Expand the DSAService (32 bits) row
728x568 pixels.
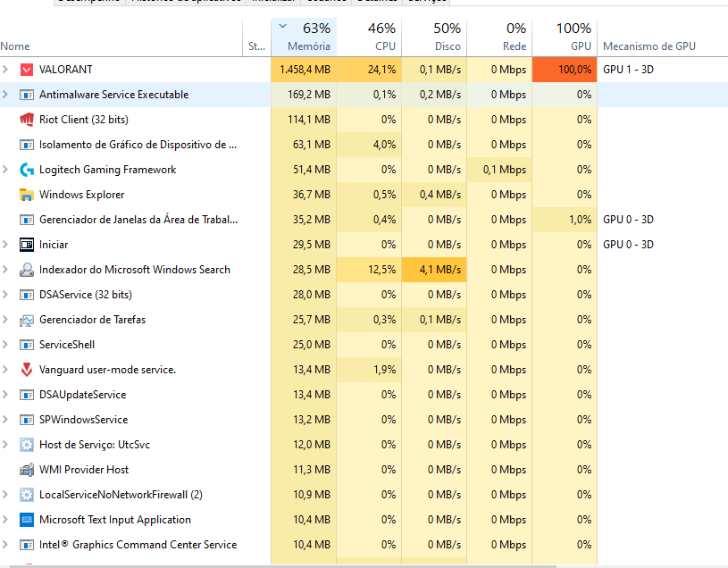(x=5, y=295)
